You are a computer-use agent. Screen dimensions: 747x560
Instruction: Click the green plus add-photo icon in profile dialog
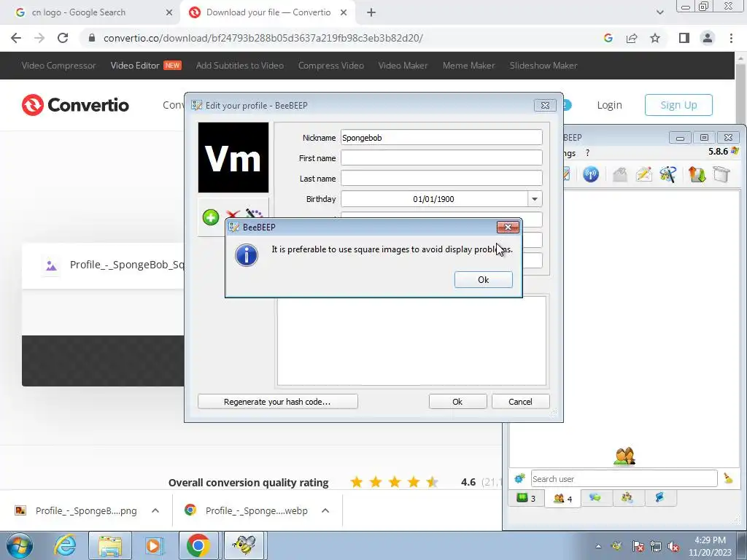pyautogui.click(x=211, y=217)
